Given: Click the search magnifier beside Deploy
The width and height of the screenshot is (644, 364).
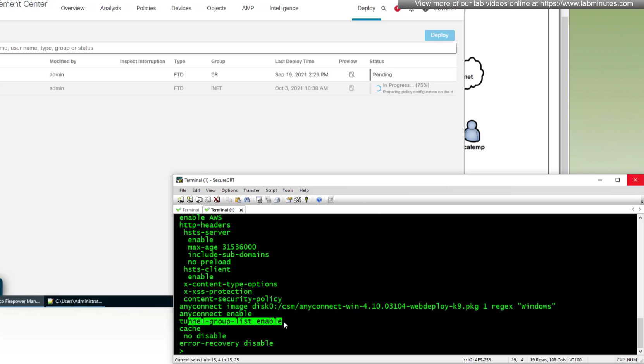Looking at the screenshot, I should (x=384, y=9).
